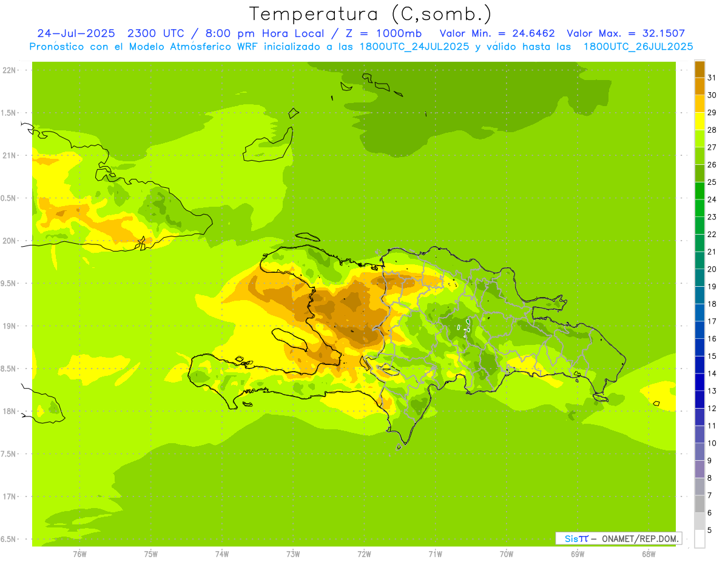Click the "75W" longitude axis label
The image size is (728, 562).
point(150,554)
